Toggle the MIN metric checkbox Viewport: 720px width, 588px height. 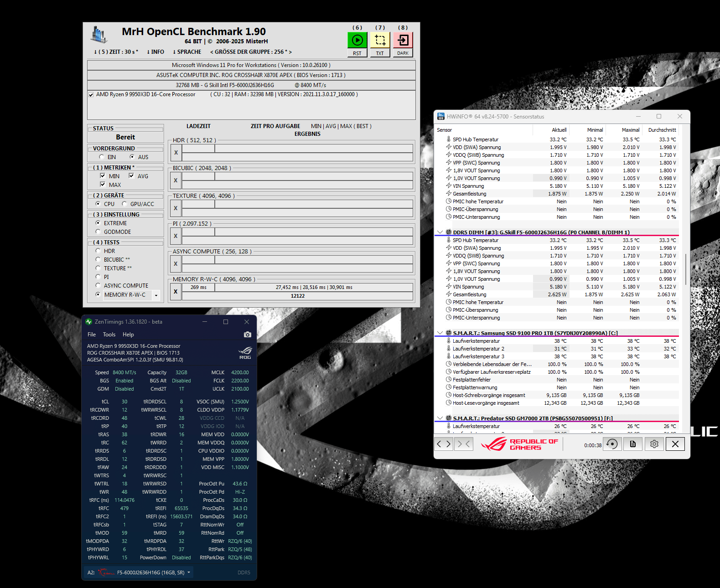103,176
